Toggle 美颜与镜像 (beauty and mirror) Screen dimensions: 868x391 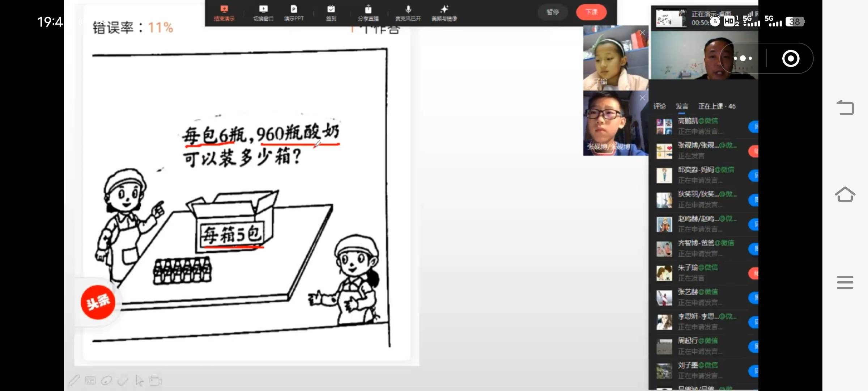pos(444,13)
